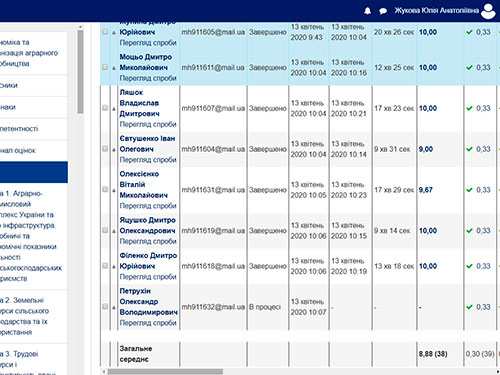This screenshot has width=500, height=375.
Task: Click the user picture icon in Яцушко Дмитро row
Action: point(114,231)
